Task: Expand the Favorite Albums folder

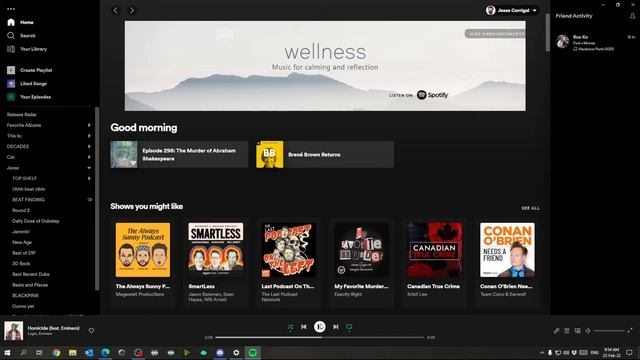Action: click(89, 125)
